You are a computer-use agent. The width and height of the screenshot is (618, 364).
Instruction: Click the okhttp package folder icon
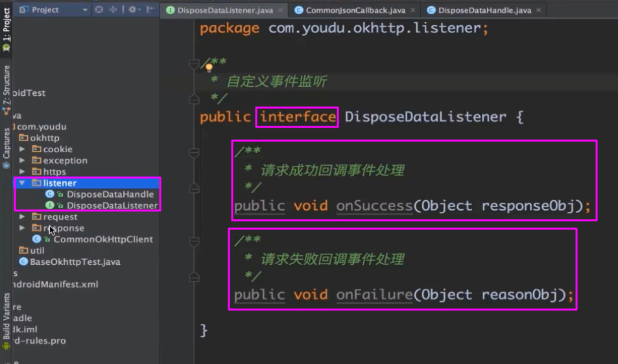click(23, 138)
